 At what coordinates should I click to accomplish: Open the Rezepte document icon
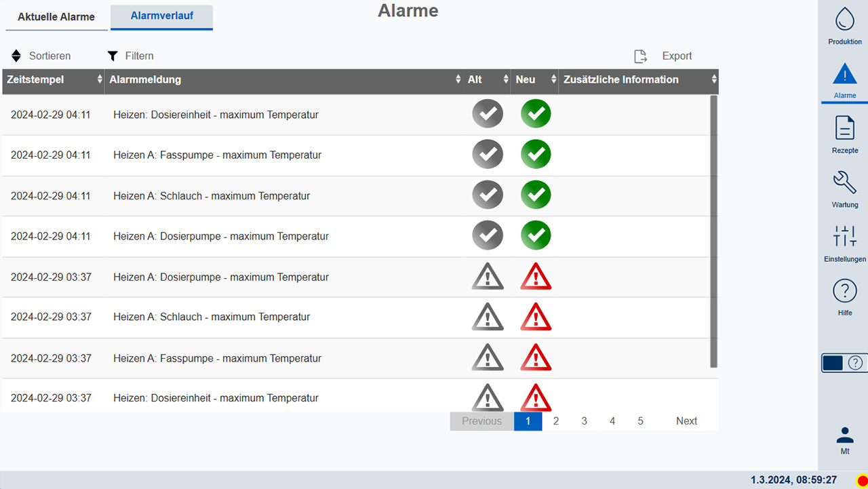844,128
